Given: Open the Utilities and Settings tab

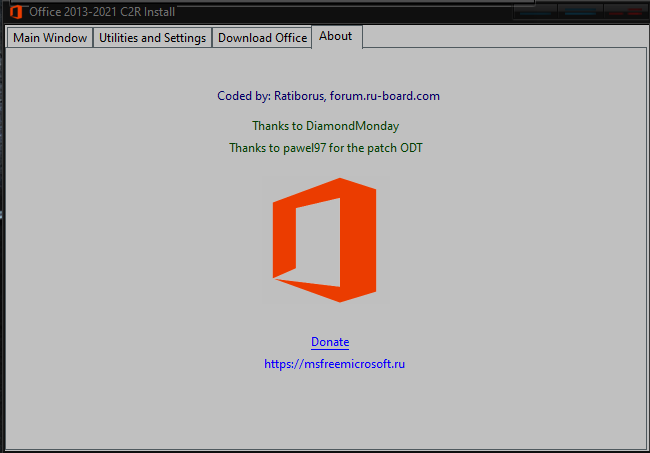Looking at the screenshot, I should [x=152, y=38].
